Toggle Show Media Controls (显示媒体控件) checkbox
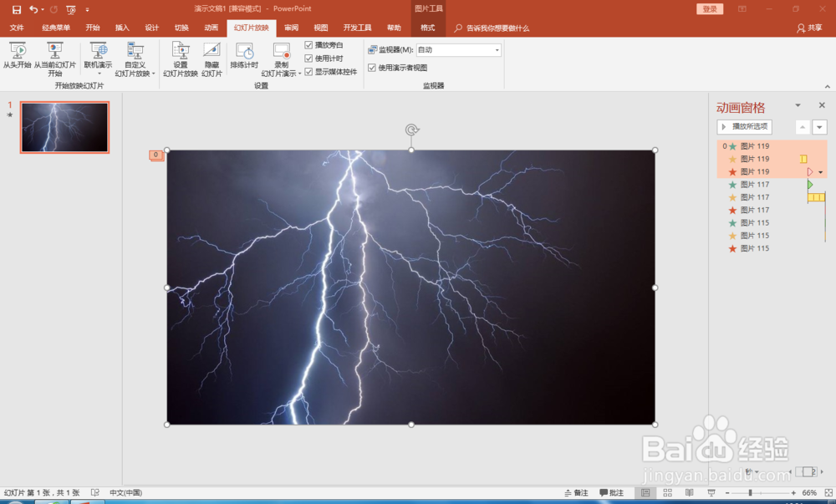836x504 pixels. [x=308, y=72]
